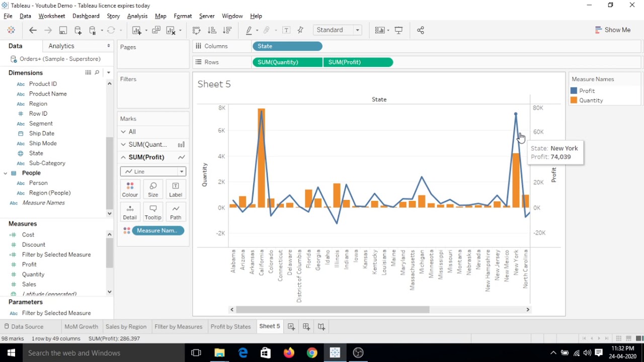The image size is (644, 362).
Task: Click the presentation mode icon
Action: (x=398, y=30)
